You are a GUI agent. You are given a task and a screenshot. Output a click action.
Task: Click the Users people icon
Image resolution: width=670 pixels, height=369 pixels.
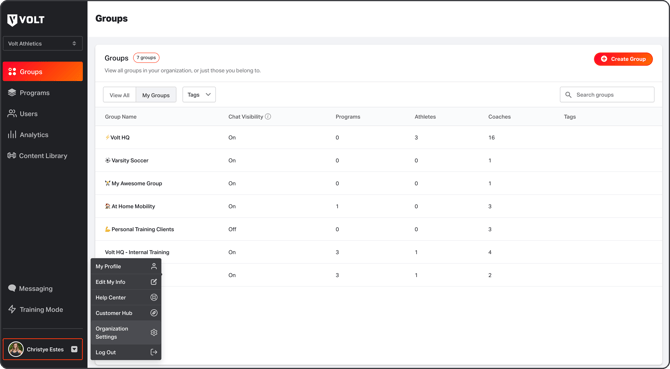(x=12, y=114)
